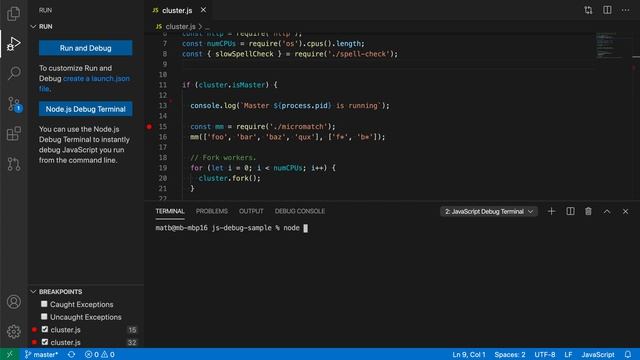Open the JavaScript Debug Terminal dropdown
This screenshot has width=640, height=360.
[x=489, y=211]
